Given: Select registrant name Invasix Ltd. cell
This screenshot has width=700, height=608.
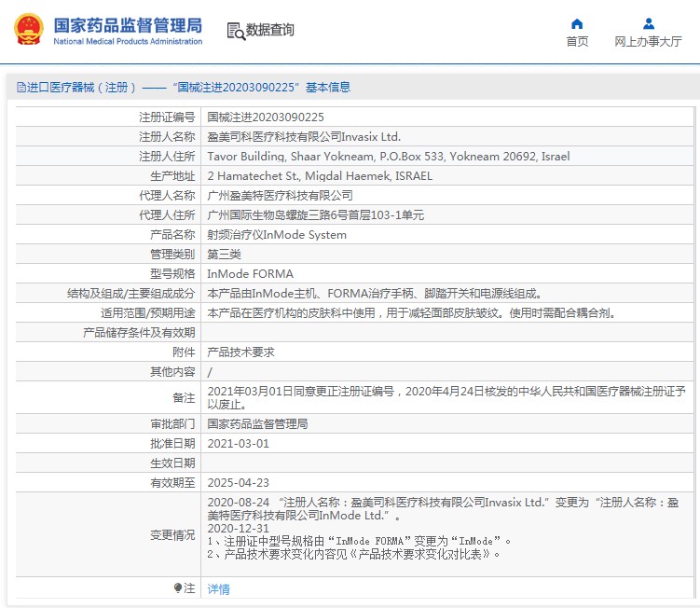Looking at the screenshot, I should (x=446, y=137).
